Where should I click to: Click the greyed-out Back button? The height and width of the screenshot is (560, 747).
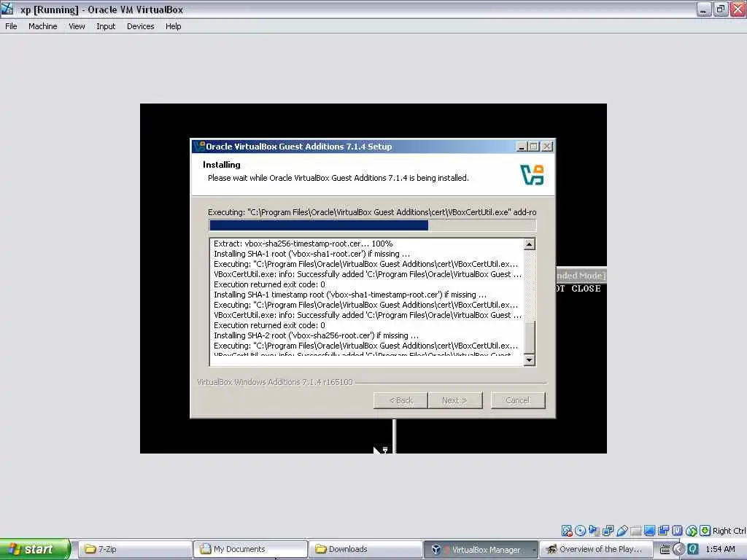tap(400, 400)
